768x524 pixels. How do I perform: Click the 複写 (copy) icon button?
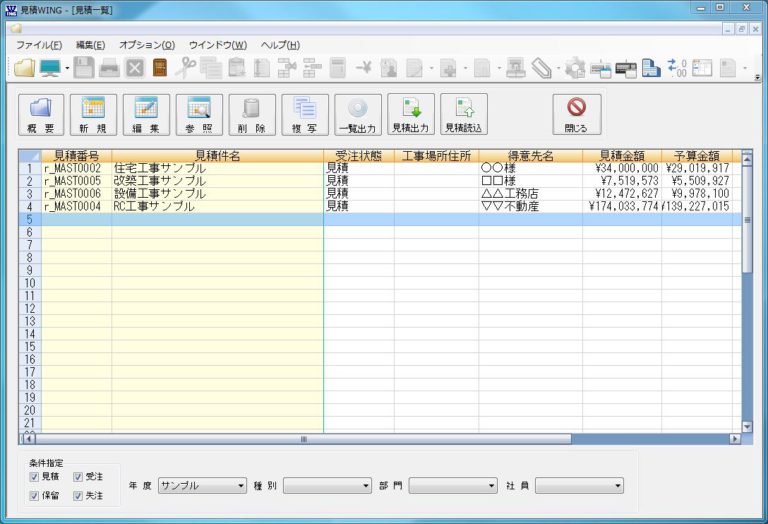point(305,115)
